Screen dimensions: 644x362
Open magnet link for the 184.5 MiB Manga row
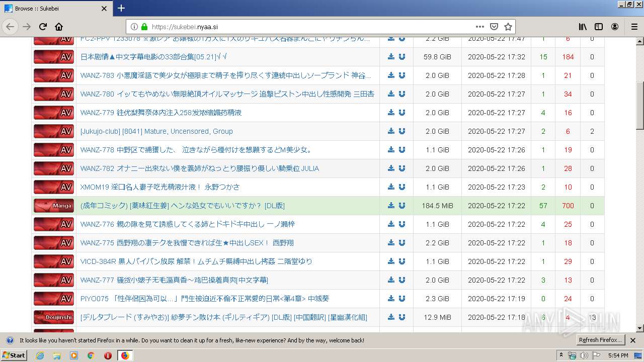tap(402, 206)
